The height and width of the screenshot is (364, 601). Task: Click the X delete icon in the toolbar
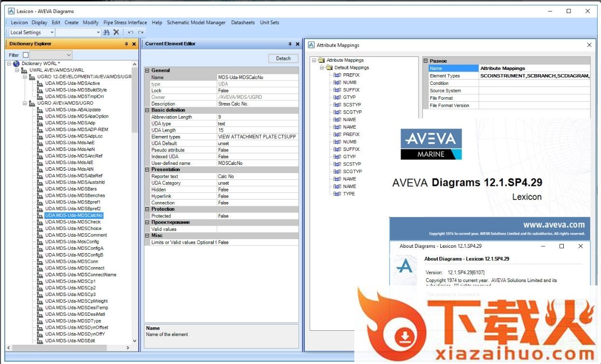116,32
